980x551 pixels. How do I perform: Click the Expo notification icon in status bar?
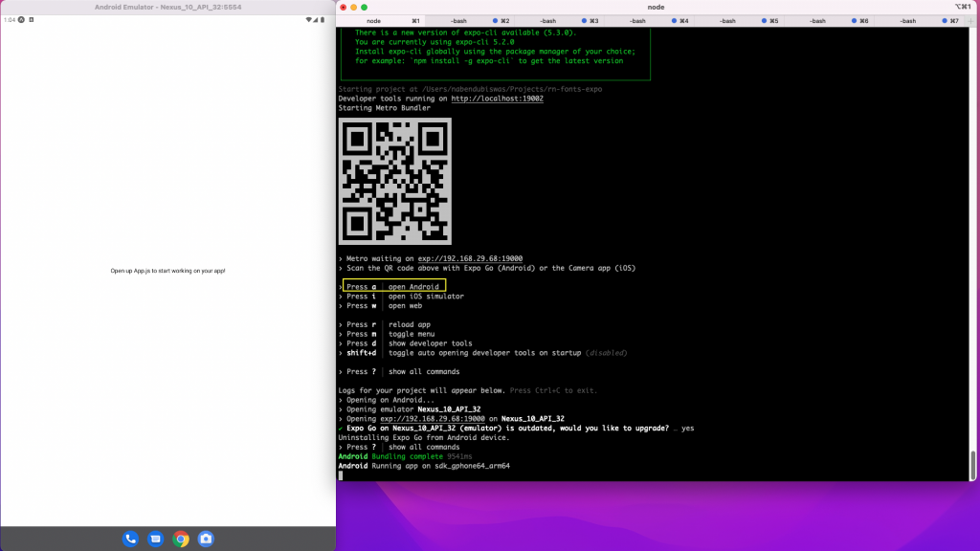tap(22, 20)
